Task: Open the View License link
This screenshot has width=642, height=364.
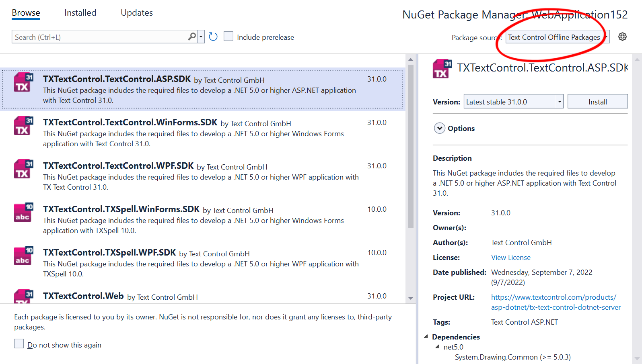Action: click(x=510, y=258)
